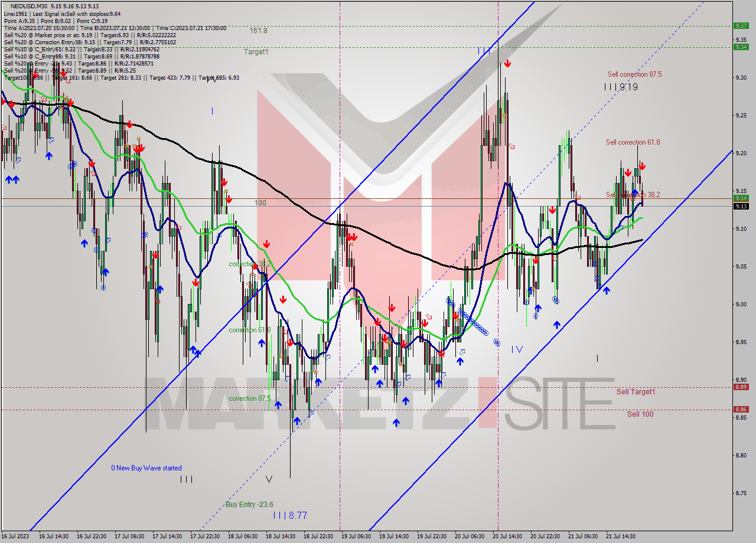Screen dimensions: 756x543
Task: Click the 8.75 price axis value
Action: [741, 493]
